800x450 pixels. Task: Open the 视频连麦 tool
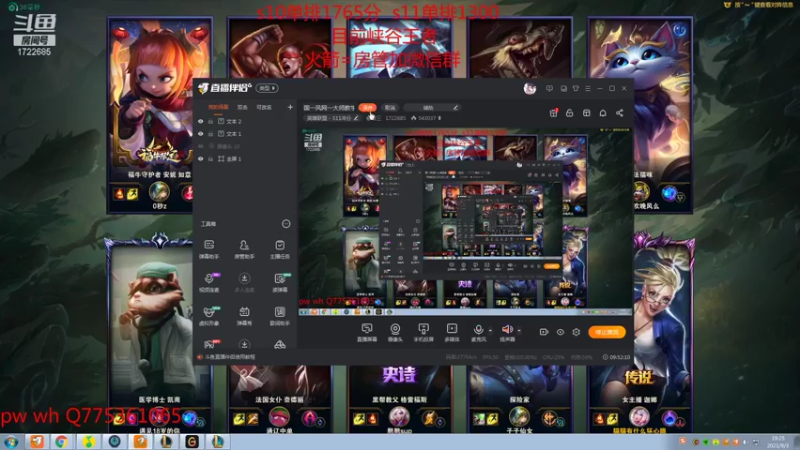(x=209, y=282)
